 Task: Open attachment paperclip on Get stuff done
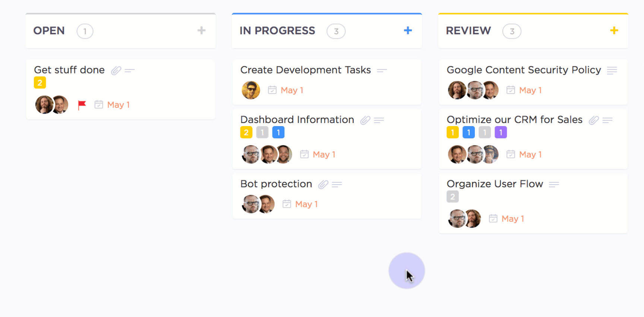[x=116, y=70]
